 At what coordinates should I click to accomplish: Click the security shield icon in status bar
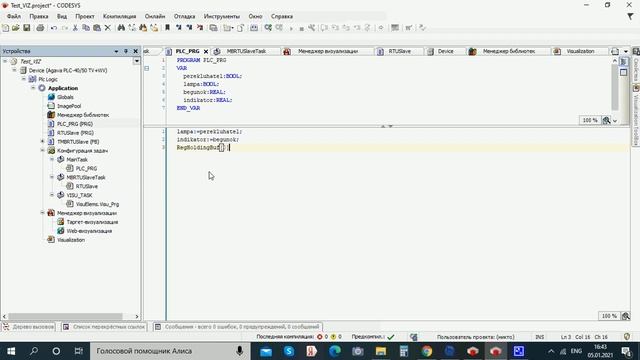[x=627, y=337]
